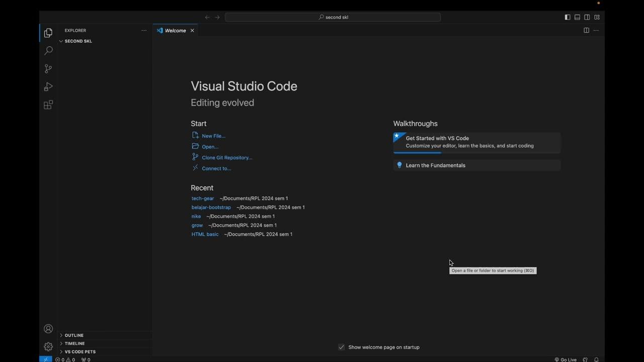Go forward with the right arrow
The image size is (644, 362).
pos(217,17)
